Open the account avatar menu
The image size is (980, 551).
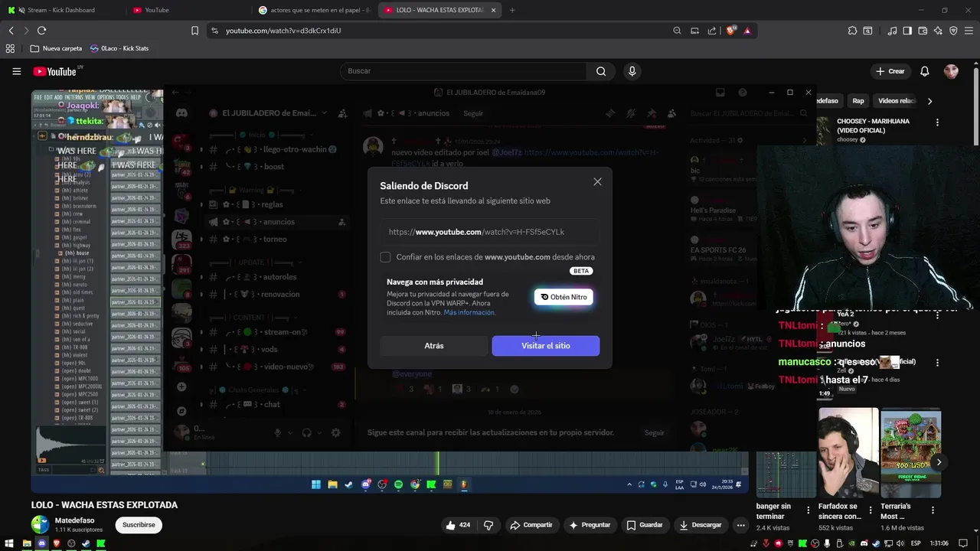point(951,71)
